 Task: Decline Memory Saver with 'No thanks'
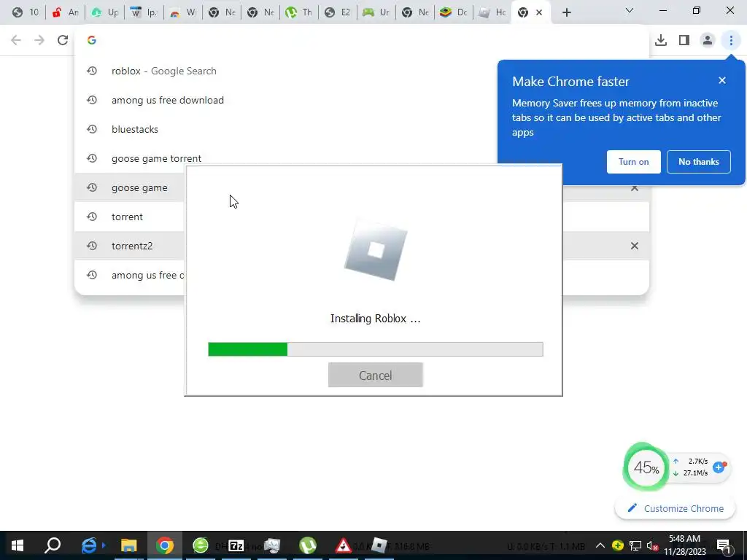pyautogui.click(x=698, y=162)
